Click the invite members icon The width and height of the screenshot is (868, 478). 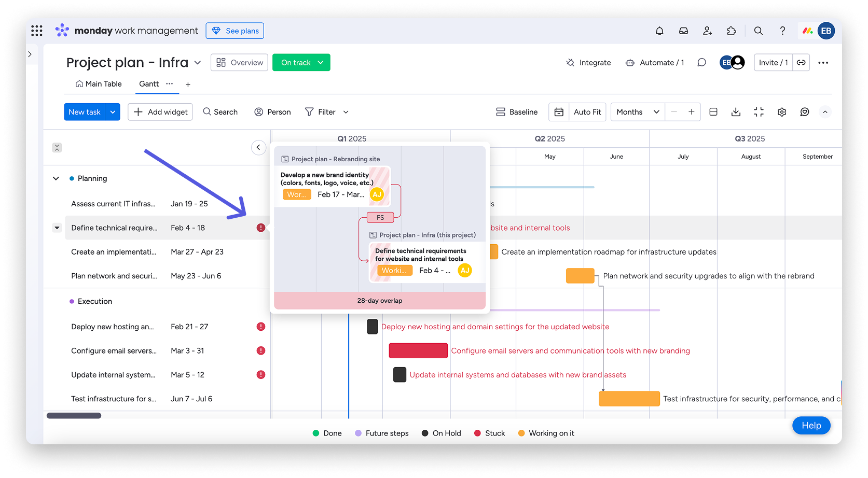(x=707, y=31)
